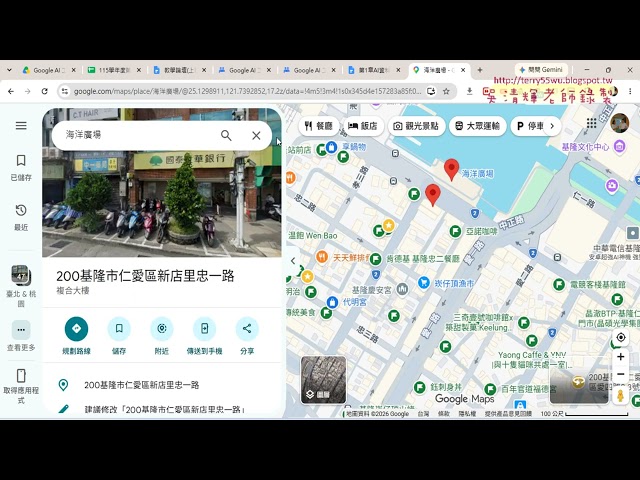The image size is (640, 480).
Task: Click the 儲存 save bookmark button
Action: click(119, 336)
